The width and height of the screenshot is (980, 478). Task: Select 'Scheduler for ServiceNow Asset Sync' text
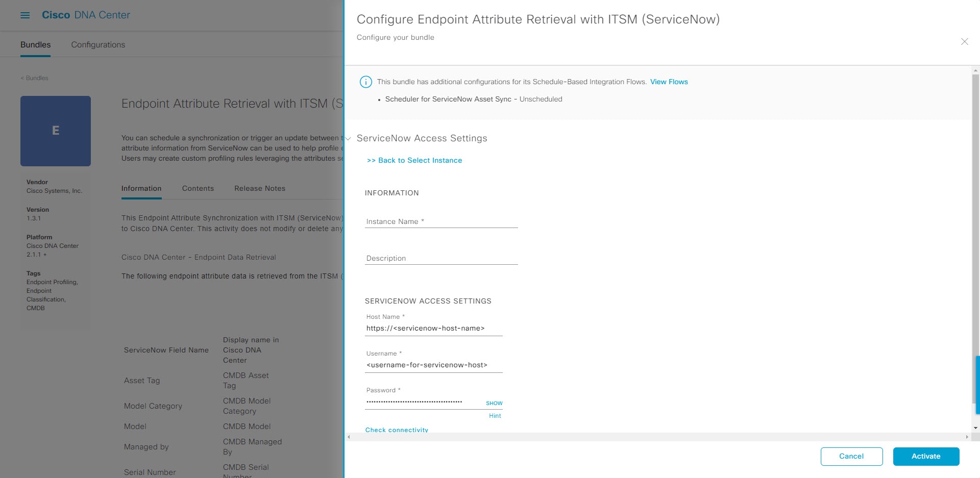[x=448, y=99]
